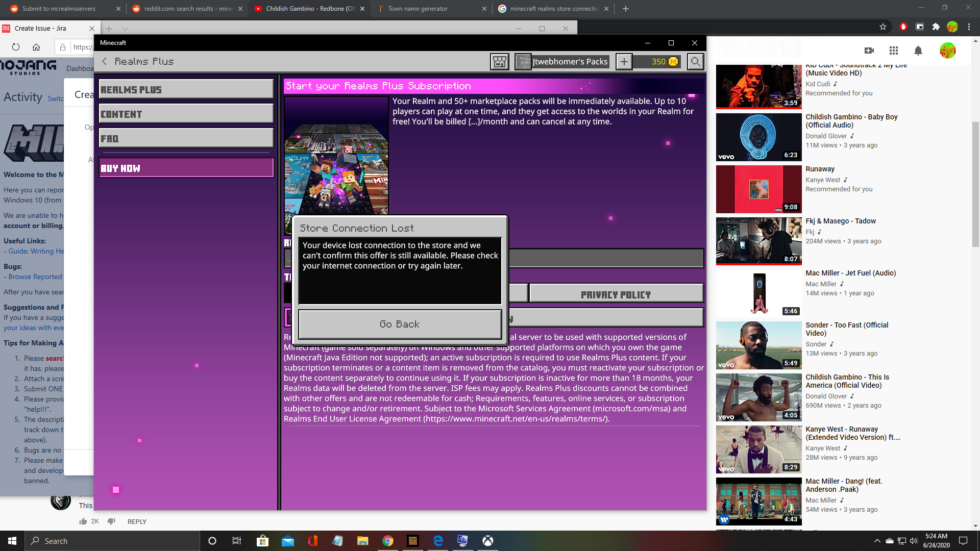Open Chrome's three-dot menu
This screenshot has height=551, width=980.
[969, 27]
